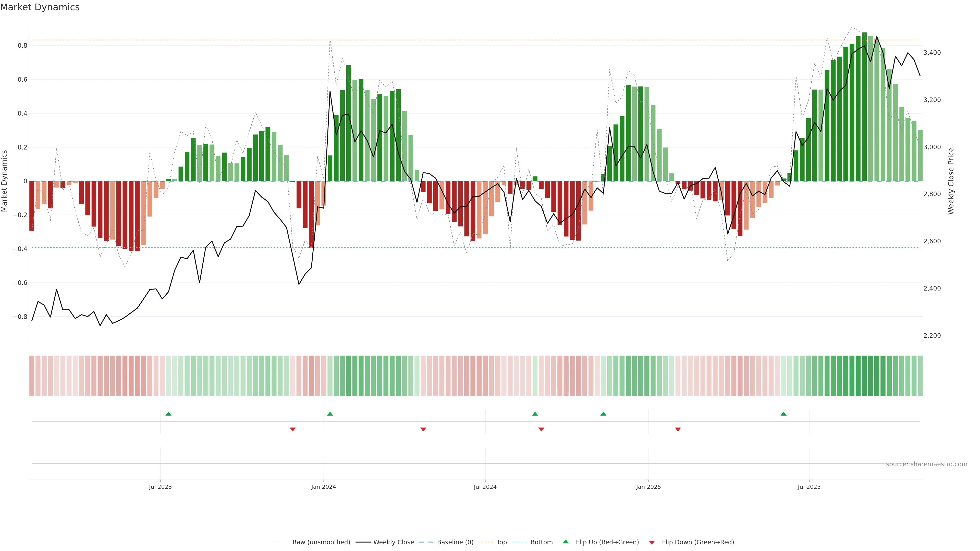980x551 pixels.
Task: Click the 3,400 price axis tick label
Action: click(x=932, y=53)
